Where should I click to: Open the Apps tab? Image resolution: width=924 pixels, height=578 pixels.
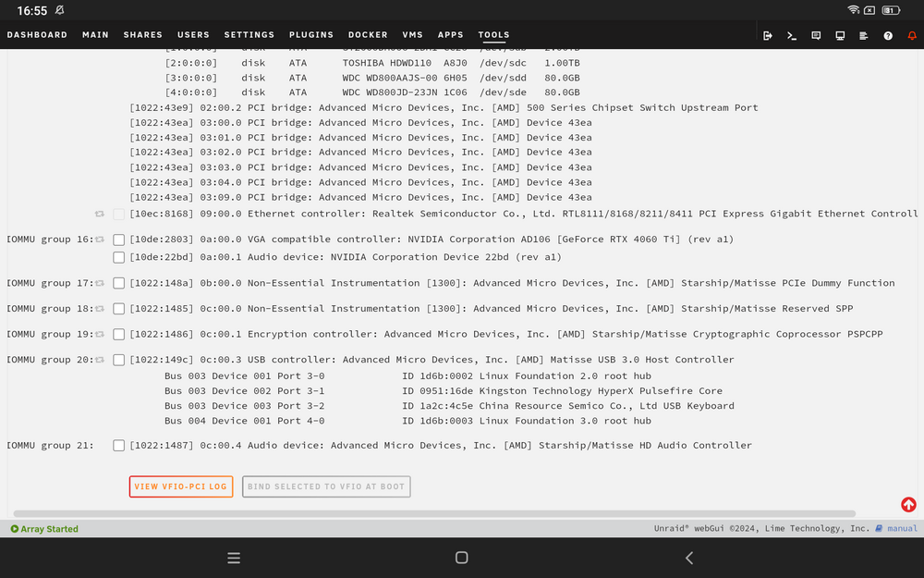(x=450, y=35)
